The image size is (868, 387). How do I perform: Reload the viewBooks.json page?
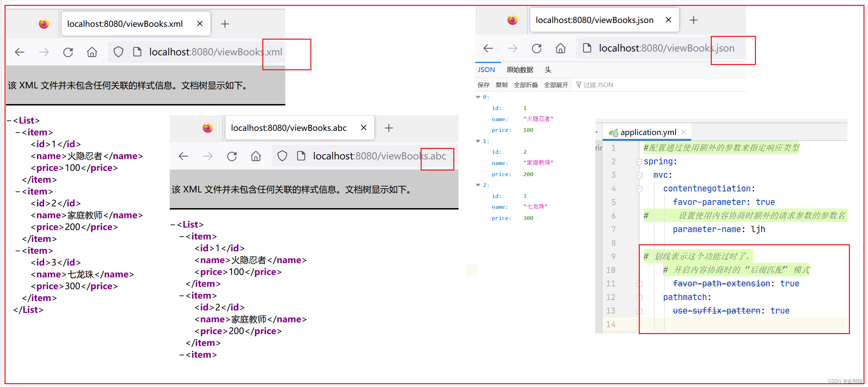pyautogui.click(x=536, y=48)
